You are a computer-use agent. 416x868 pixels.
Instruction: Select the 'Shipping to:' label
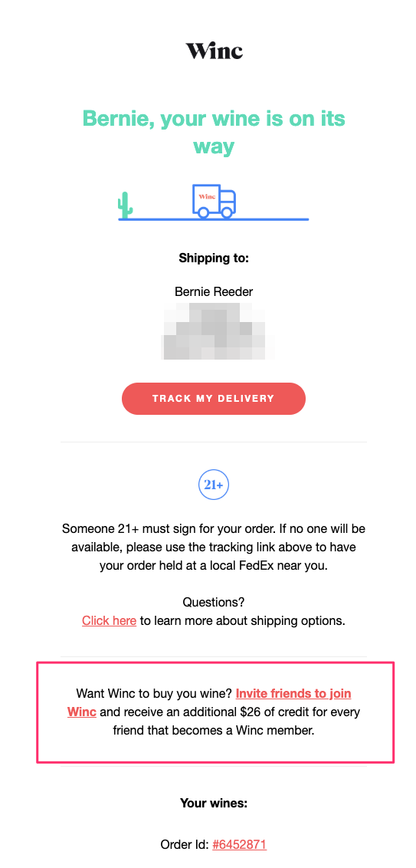pyautogui.click(x=214, y=258)
